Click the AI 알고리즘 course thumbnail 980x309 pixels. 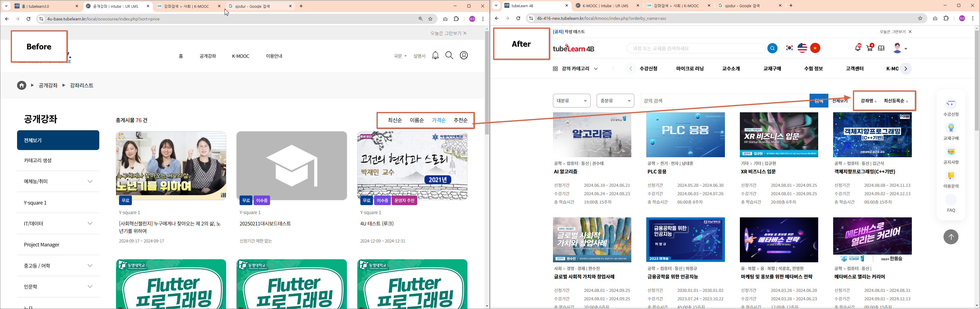(x=592, y=134)
